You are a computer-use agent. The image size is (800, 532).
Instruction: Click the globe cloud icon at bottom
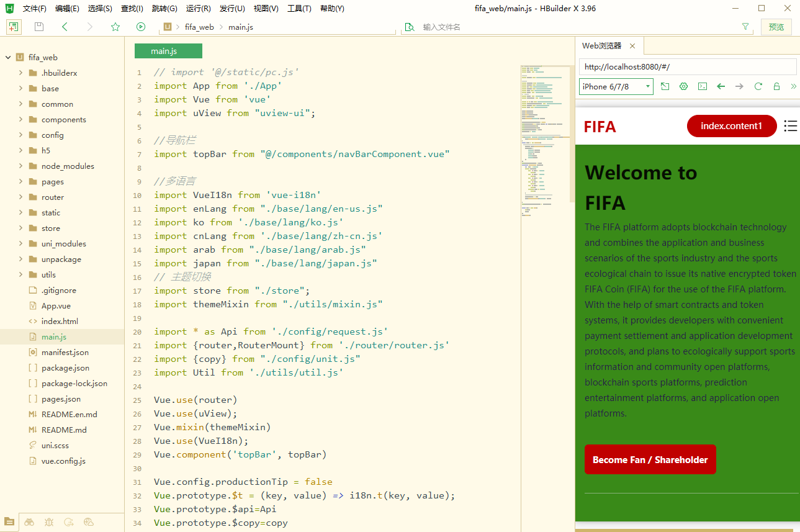pos(89,522)
